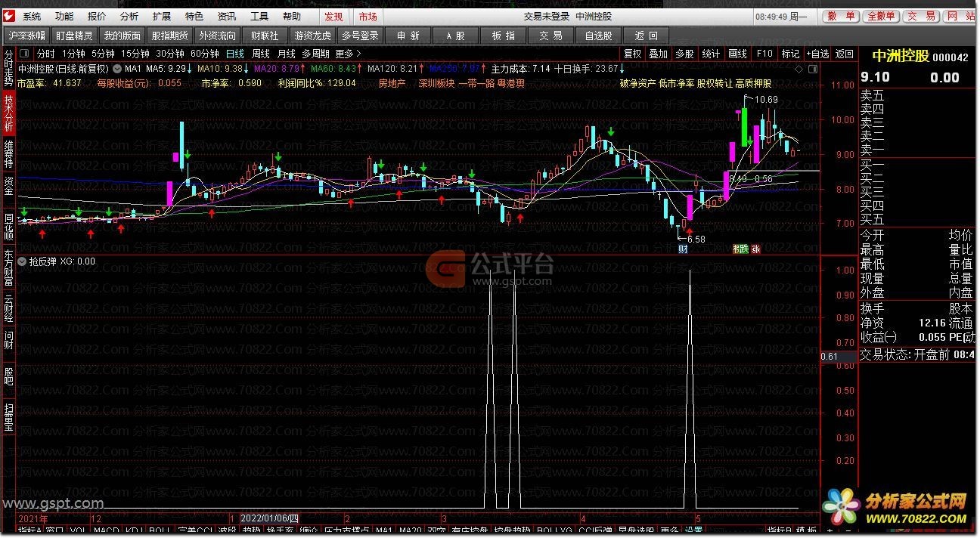Click the 多股 chart option
The width and height of the screenshot is (980, 538).
(684, 54)
